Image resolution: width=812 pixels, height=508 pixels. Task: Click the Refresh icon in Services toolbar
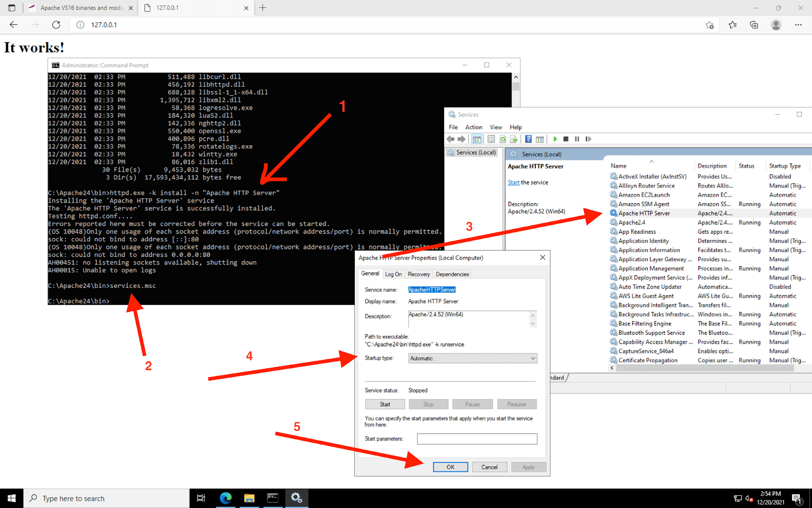(x=502, y=139)
